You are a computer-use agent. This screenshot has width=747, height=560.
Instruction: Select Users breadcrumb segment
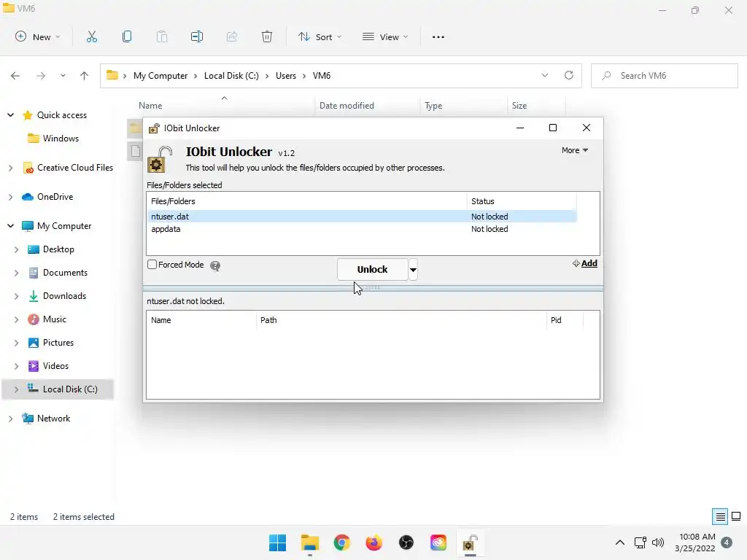(286, 76)
